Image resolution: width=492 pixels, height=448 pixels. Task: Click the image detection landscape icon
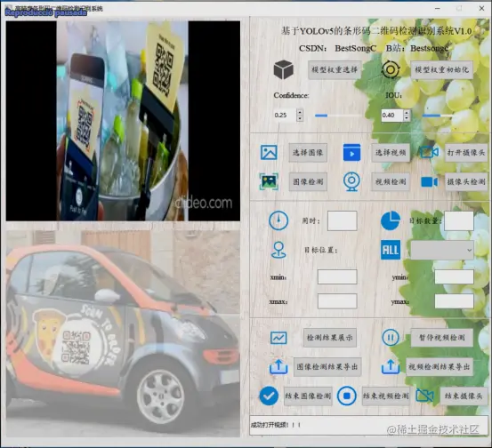[269, 181]
